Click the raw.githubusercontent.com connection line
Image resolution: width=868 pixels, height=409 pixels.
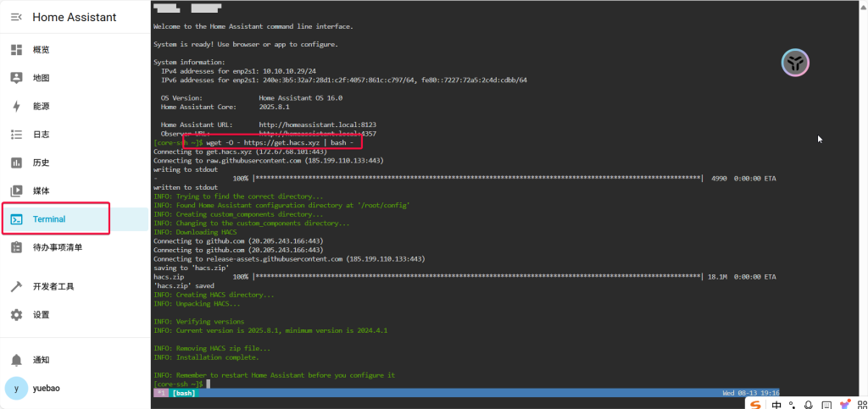click(269, 160)
